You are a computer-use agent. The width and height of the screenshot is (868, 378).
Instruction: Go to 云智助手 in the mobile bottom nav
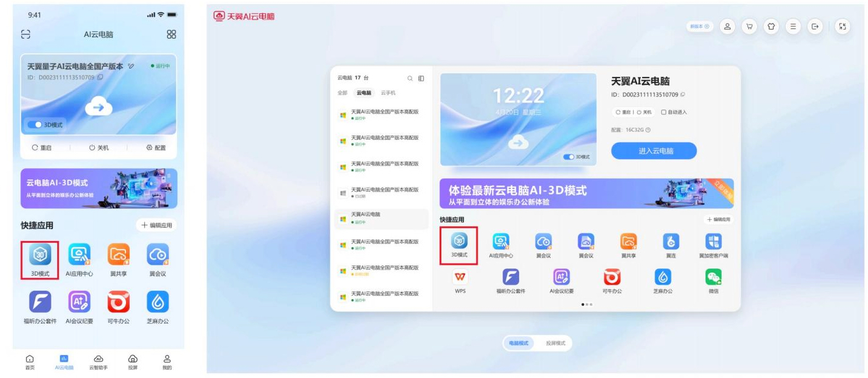point(98,362)
